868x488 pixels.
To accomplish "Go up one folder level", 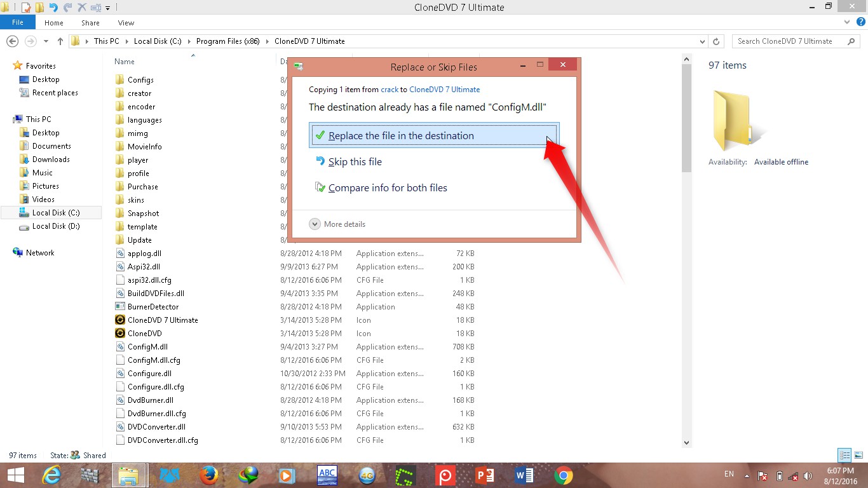I will (60, 41).
